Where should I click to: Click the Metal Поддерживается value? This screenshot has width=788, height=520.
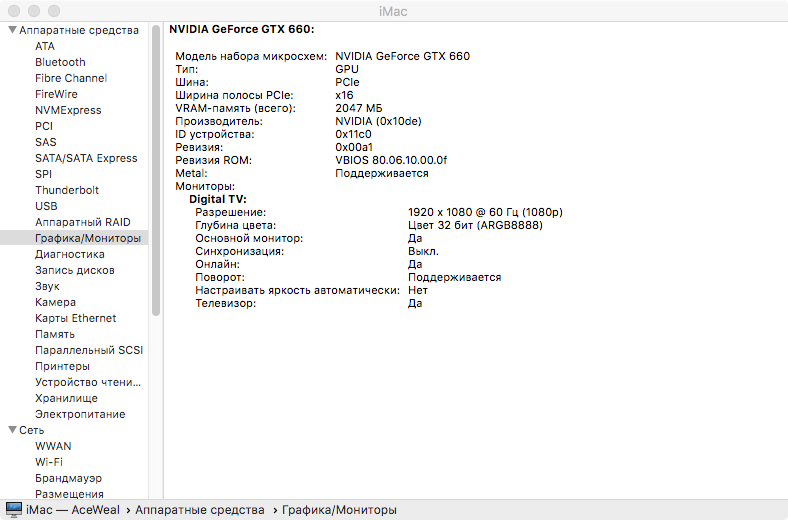pos(382,173)
